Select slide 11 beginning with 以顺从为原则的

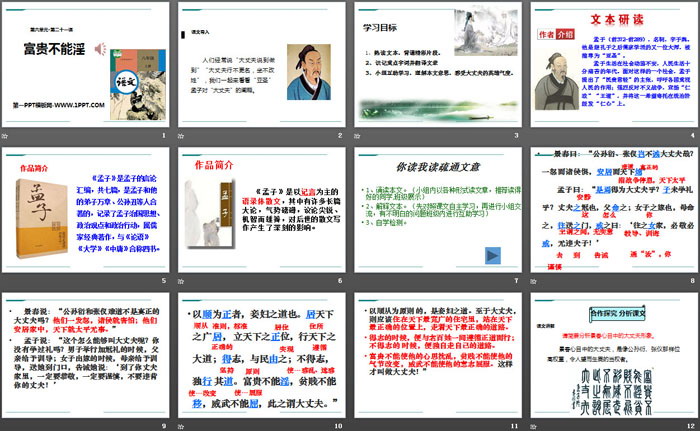click(x=438, y=355)
